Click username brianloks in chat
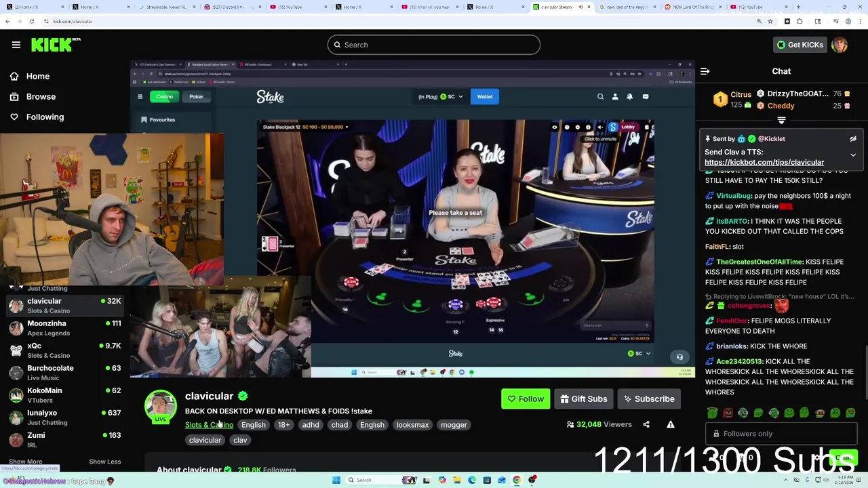The image size is (868, 488). coord(732,346)
